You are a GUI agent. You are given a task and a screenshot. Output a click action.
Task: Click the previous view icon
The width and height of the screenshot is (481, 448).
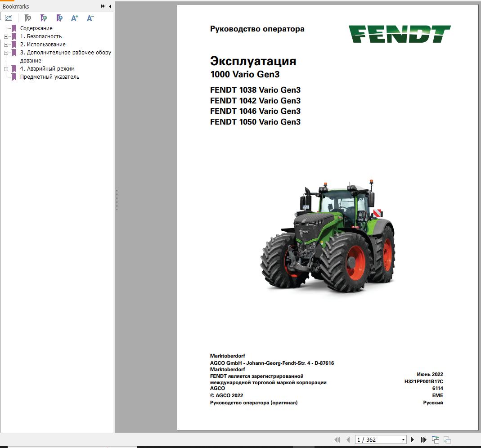point(436,440)
